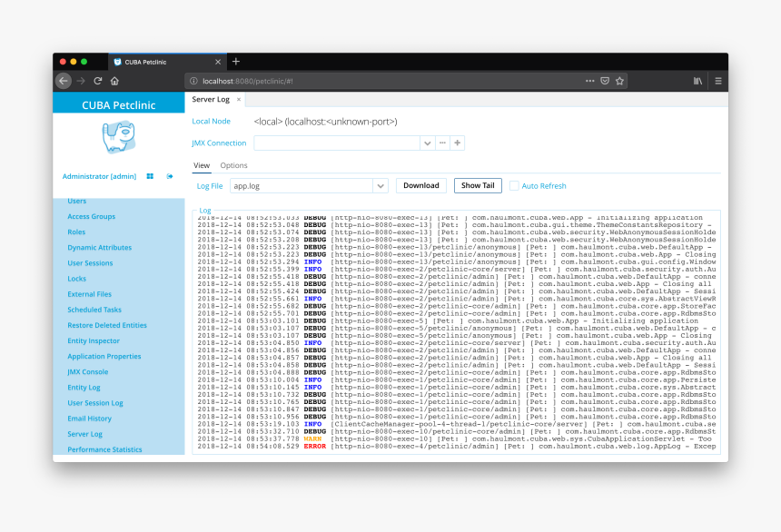
Task: Click the JMX Connection input field
Action: click(x=337, y=143)
